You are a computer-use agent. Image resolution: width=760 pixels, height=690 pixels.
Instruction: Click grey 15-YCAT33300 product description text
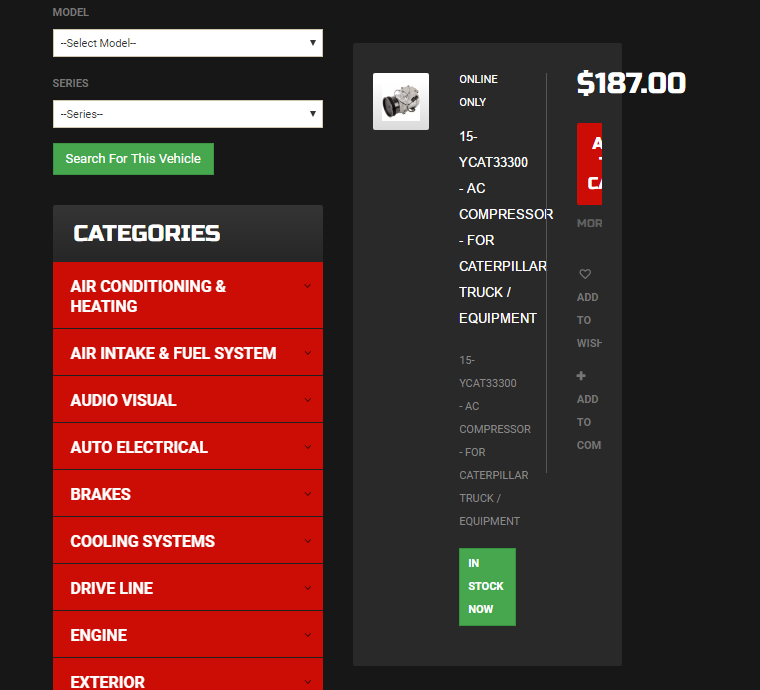point(494,440)
